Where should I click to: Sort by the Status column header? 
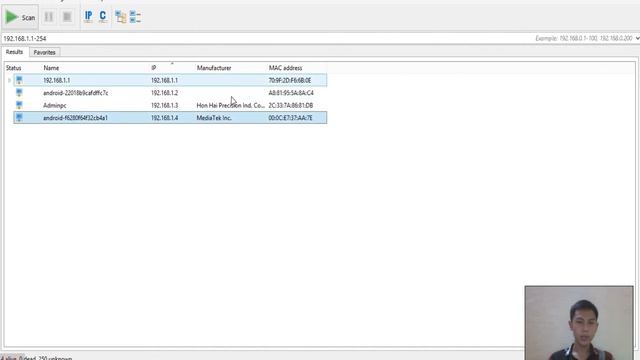click(13, 68)
